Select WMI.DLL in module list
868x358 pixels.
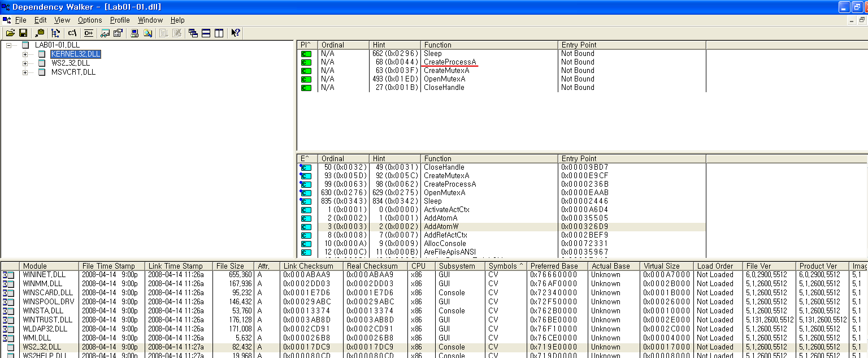tap(38, 338)
